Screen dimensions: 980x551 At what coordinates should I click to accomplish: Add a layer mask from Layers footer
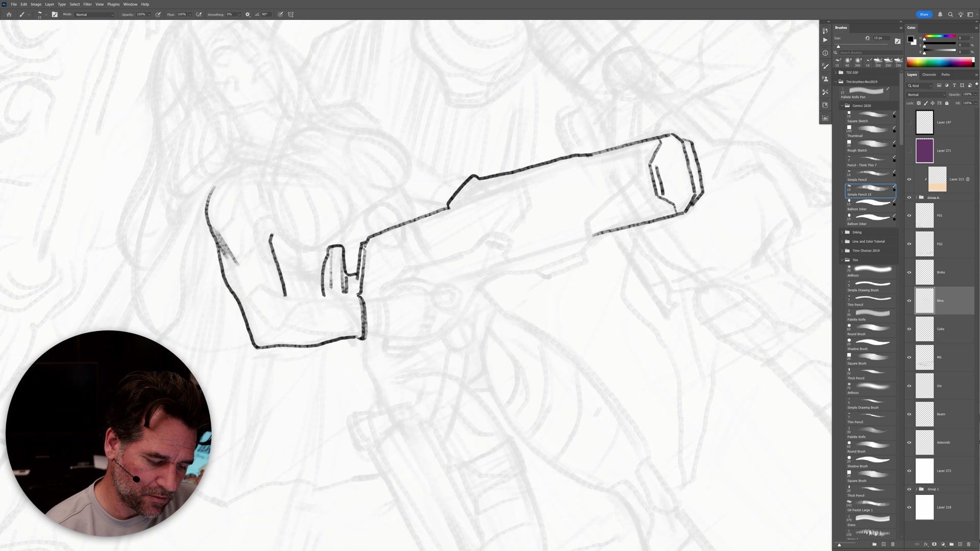click(934, 544)
